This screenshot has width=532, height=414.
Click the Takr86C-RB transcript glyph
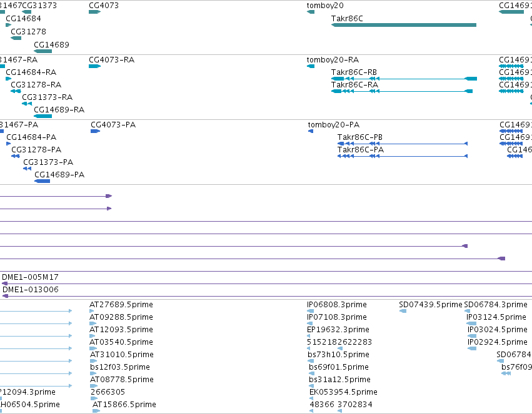pyautogui.click(x=404, y=79)
